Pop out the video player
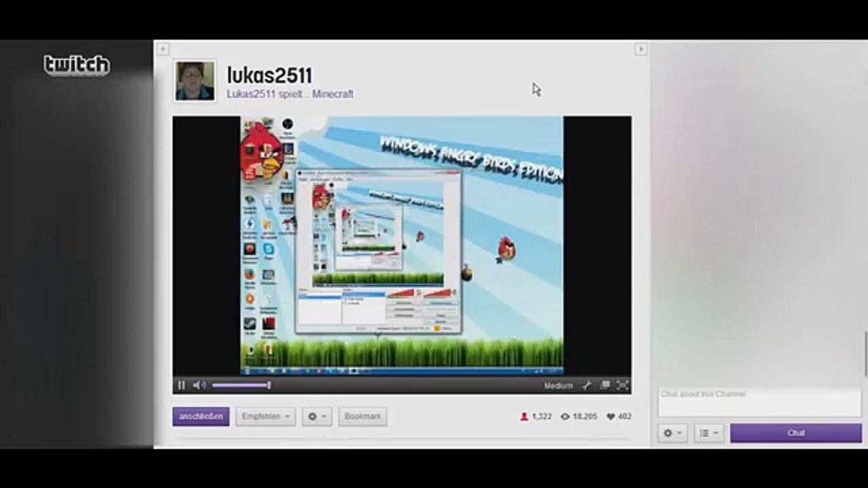The image size is (868, 488). click(605, 385)
